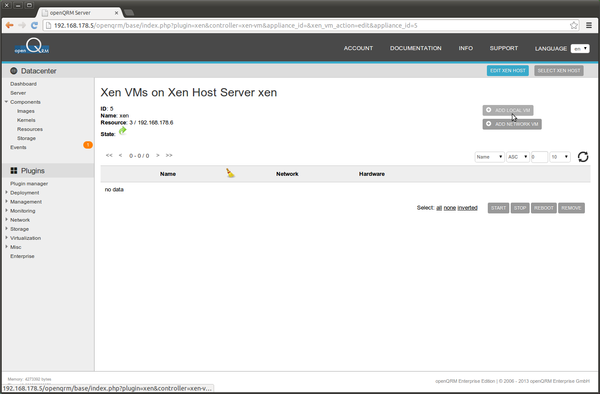Open the language dropdown
This screenshot has height=394, width=600.
(x=580, y=49)
